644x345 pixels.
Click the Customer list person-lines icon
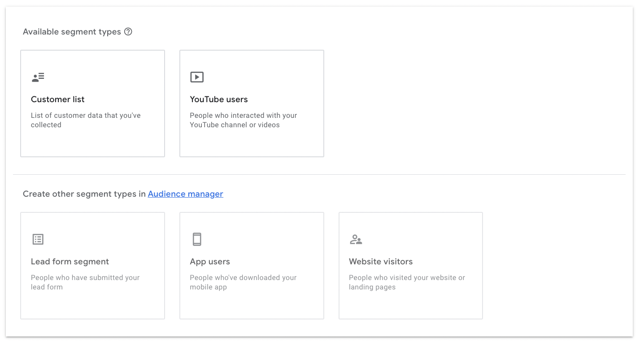tap(38, 77)
